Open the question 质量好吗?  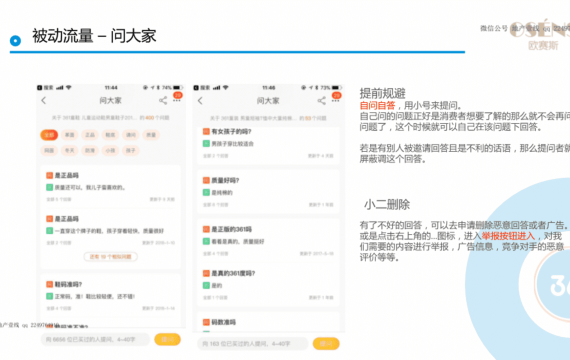coord(221,180)
